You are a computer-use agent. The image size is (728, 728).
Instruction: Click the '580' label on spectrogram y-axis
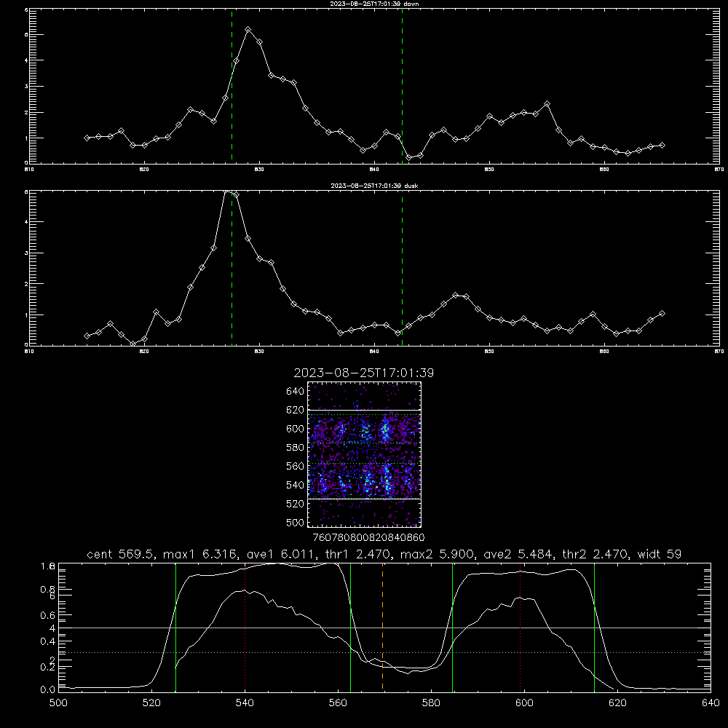[295, 448]
